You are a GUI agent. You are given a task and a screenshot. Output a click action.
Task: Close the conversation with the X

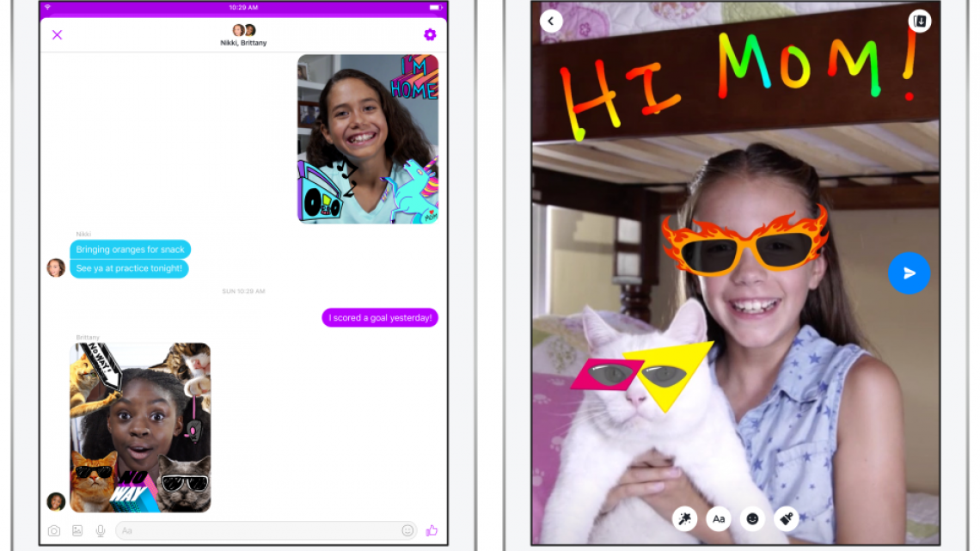(x=57, y=34)
